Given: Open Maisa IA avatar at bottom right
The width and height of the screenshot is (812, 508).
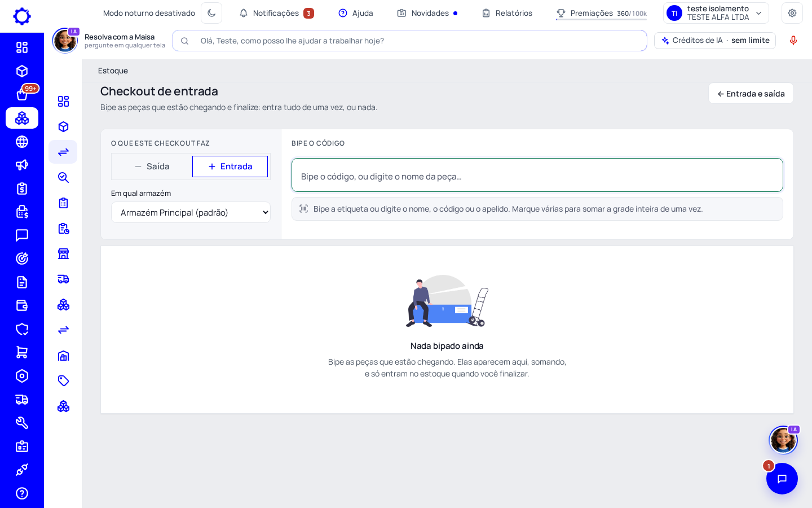Looking at the screenshot, I should (x=783, y=440).
